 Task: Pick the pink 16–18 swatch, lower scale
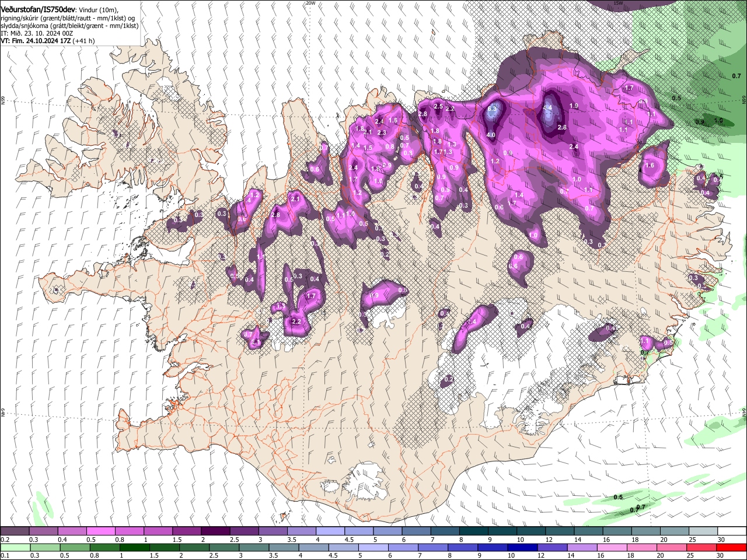click(612, 547)
